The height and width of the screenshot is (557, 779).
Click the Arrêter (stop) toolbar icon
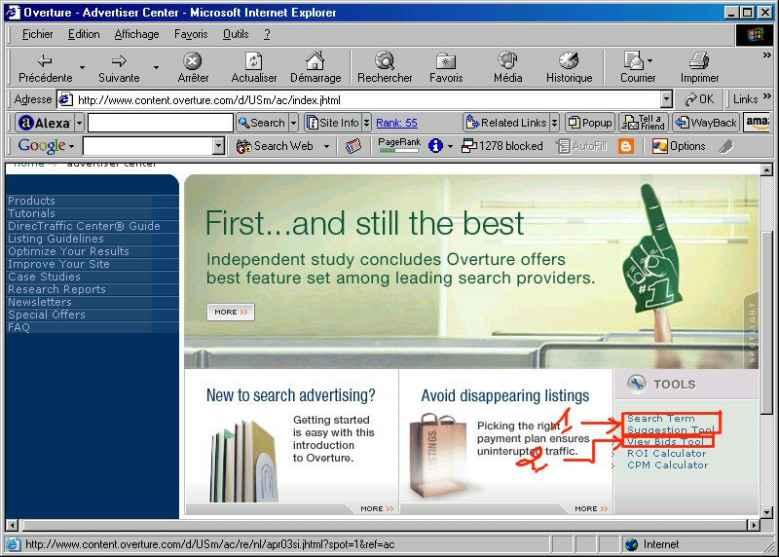(x=192, y=62)
